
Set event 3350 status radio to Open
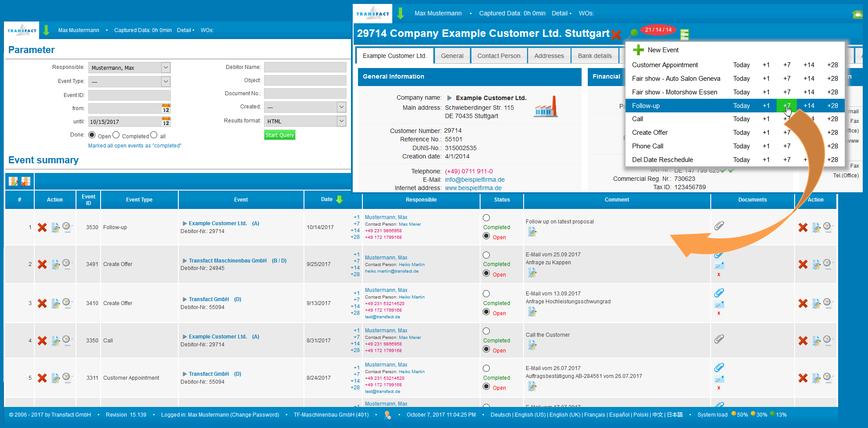[x=486, y=349]
